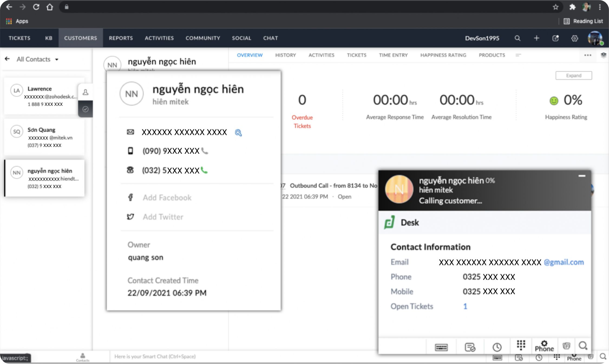This screenshot has width=609, height=364.
Task: Click the Expand button
Action: [574, 76]
